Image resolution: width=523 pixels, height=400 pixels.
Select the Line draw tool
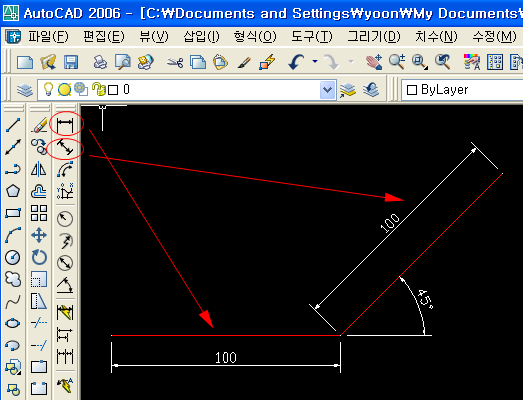(x=13, y=125)
